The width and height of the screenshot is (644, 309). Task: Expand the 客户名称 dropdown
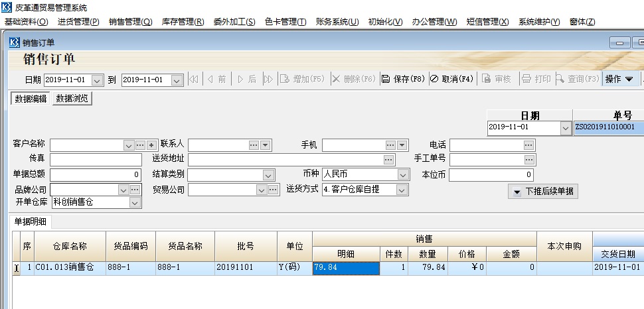pyautogui.click(x=129, y=145)
